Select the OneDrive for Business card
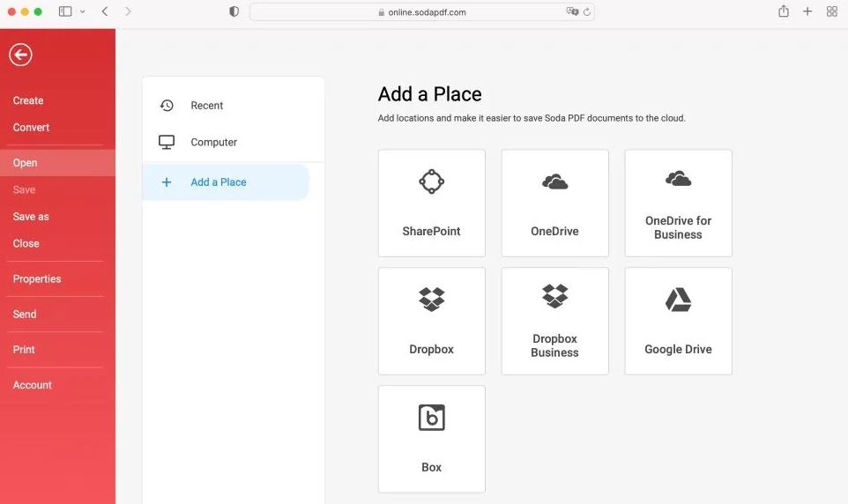The width and height of the screenshot is (848, 504). (678, 204)
